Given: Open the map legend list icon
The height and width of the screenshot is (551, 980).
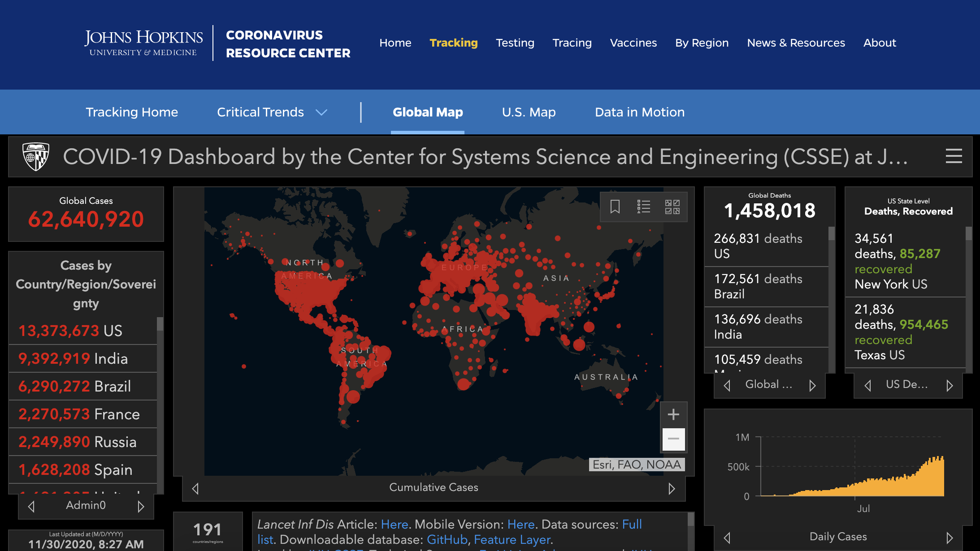Looking at the screenshot, I should pos(643,207).
